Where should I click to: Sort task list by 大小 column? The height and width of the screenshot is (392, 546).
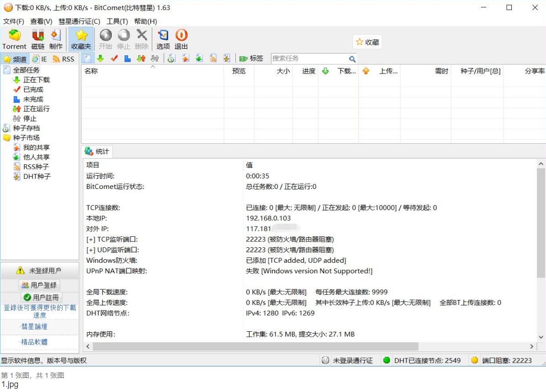pyautogui.click(x=274, y=71)
